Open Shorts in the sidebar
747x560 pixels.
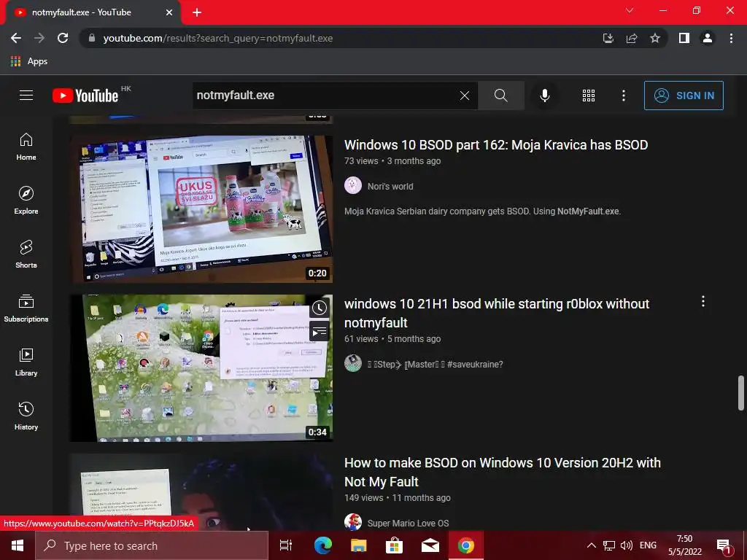point(26,254)
